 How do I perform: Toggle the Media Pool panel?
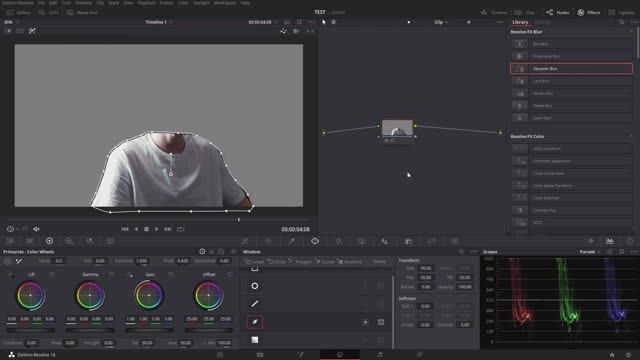pos(82,13)
